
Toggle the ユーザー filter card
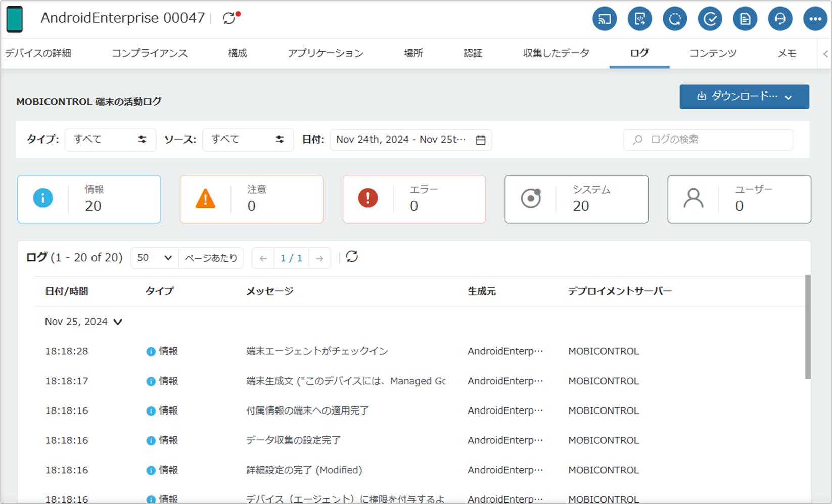pyautogui.click(x=739, y=199)
